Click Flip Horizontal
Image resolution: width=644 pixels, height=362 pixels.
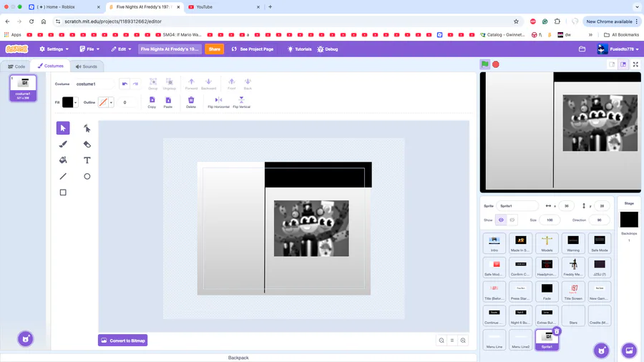pyautogui.click(x=218, y=102)
